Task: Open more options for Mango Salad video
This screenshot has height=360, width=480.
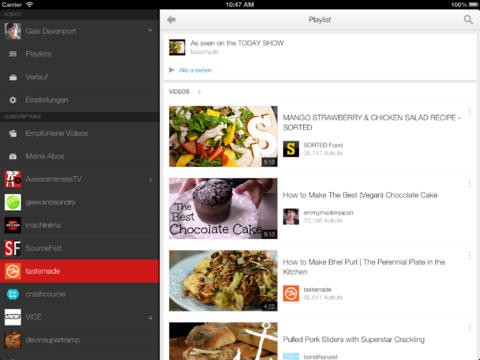Action: pyautogui.click(x=469, y=111)
